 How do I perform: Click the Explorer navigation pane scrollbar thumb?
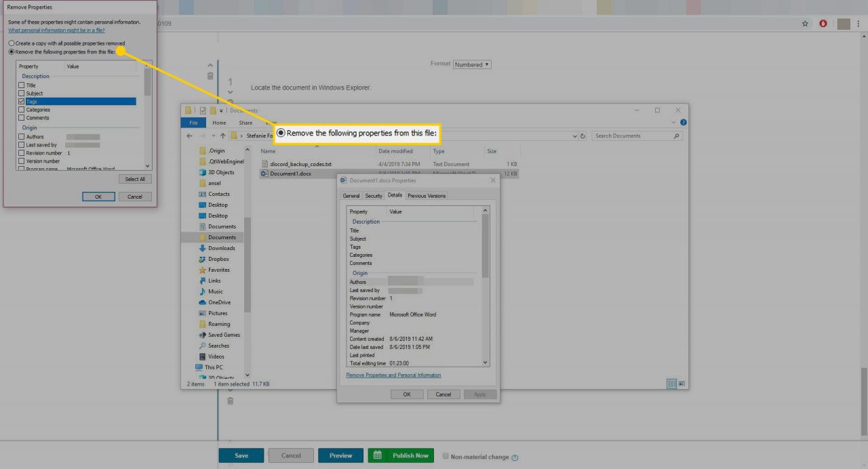pos(248,264)
